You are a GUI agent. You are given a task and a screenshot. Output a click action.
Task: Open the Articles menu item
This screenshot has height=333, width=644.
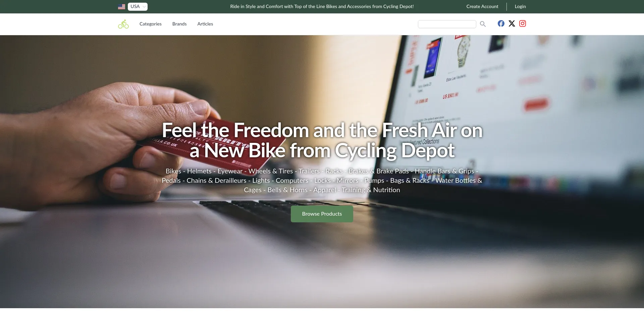(x=205, y=24)
